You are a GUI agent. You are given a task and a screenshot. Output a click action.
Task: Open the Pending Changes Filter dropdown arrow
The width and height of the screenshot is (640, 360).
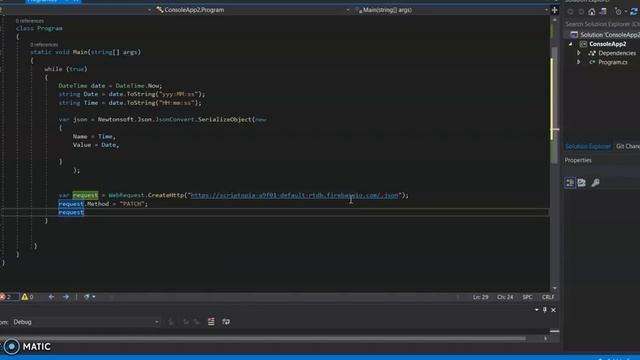click(625, 12)
